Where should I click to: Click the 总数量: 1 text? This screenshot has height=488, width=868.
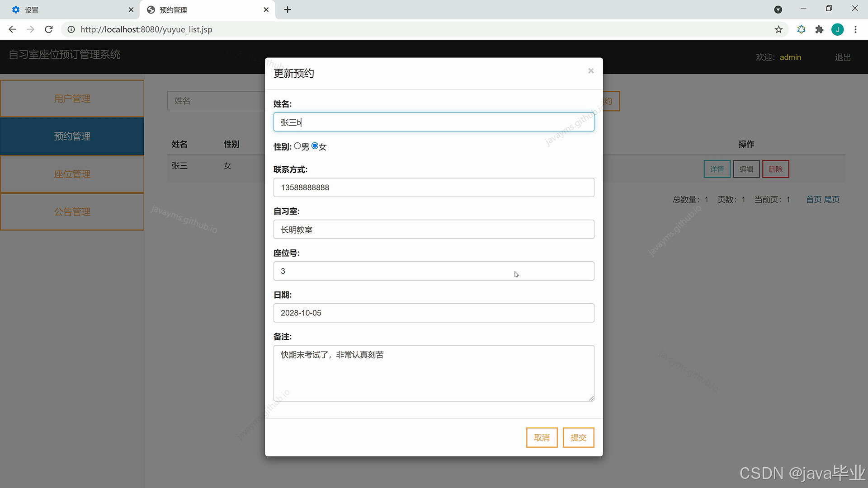click(x=690, y=199)
